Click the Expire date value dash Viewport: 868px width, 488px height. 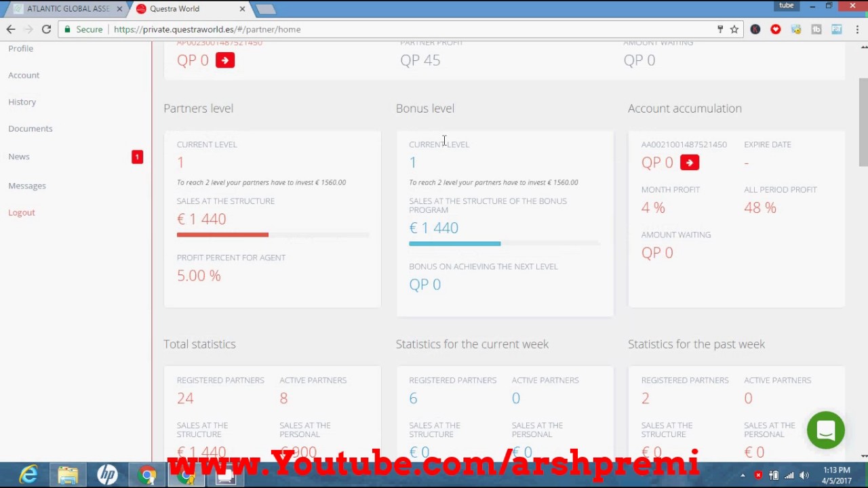coord(747,163)
